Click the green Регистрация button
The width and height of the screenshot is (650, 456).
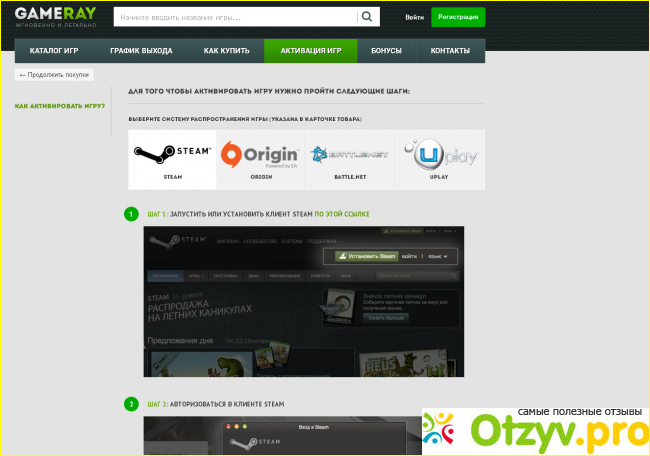458,17
